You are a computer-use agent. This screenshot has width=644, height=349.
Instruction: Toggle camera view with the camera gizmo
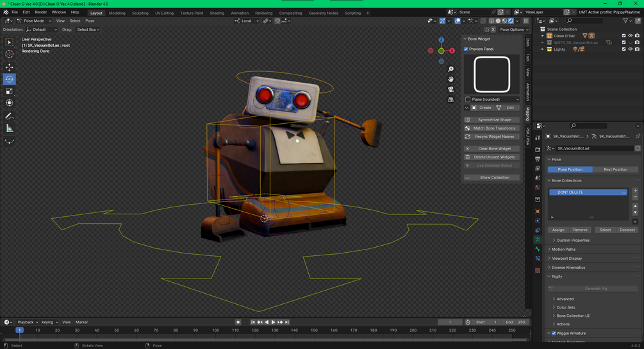(450, 89)
